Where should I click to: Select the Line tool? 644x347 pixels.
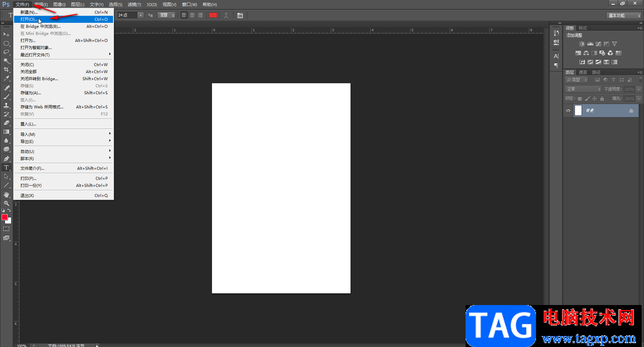6,185
